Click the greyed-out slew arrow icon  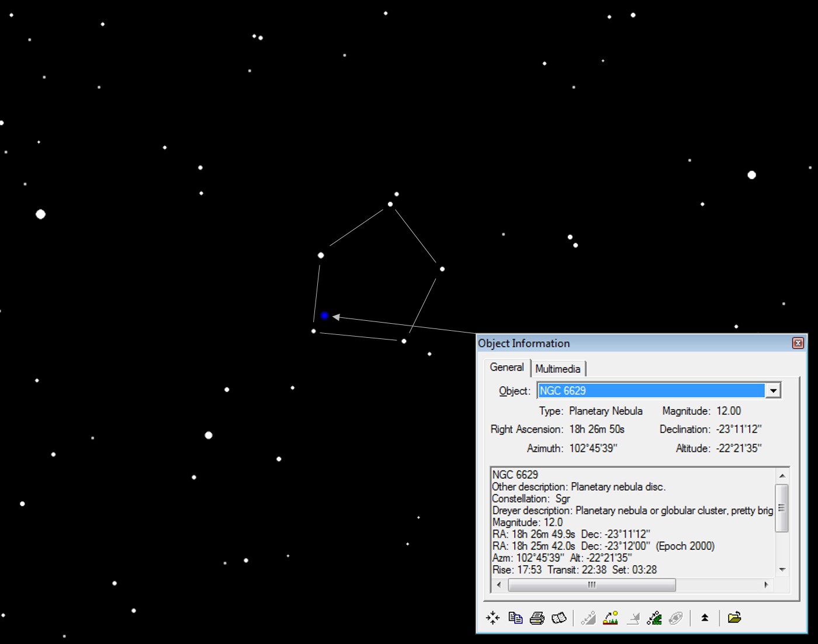pyautogui.click(x=633, y=618)
